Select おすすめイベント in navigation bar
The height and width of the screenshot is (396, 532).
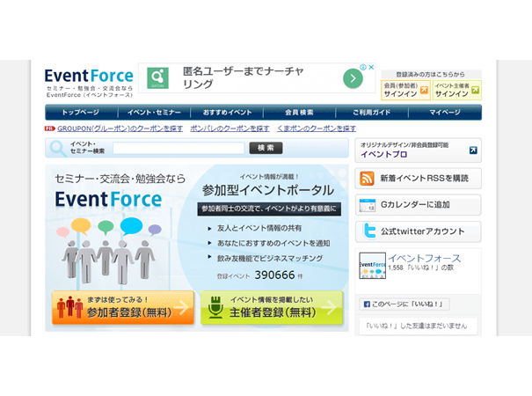[x=227, y=113]
